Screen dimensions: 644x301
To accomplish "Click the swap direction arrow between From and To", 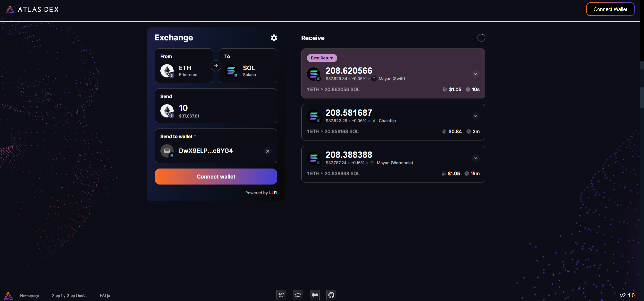I will 216,65.
